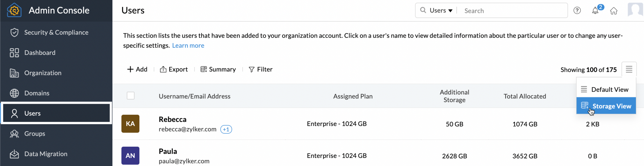Open Data Migration in sidebar
The width and height of the screenshot is (644, 166).
coord(46,154)
